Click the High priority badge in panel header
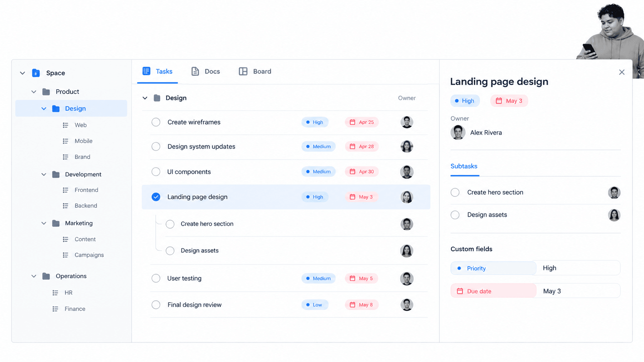 pyautogui.click(x=465, y=101)
